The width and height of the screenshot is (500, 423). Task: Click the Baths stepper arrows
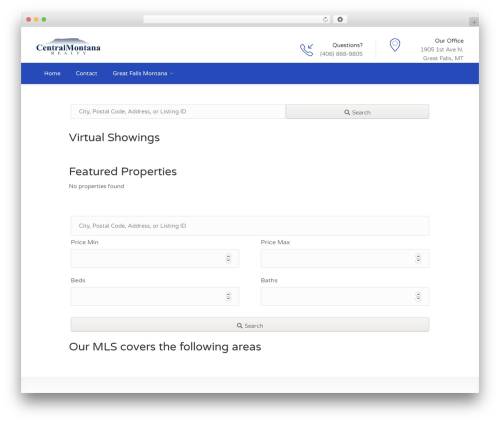[x=418, y=296]
